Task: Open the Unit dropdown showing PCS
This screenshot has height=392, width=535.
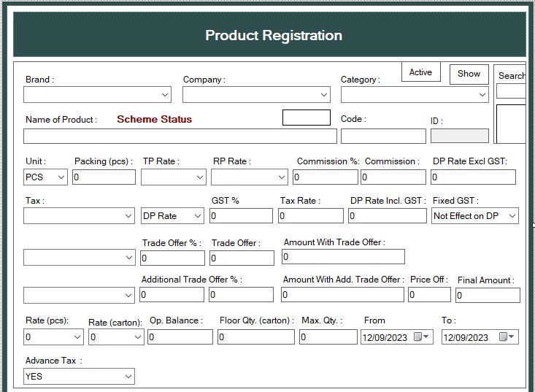Action: [61, 177]
